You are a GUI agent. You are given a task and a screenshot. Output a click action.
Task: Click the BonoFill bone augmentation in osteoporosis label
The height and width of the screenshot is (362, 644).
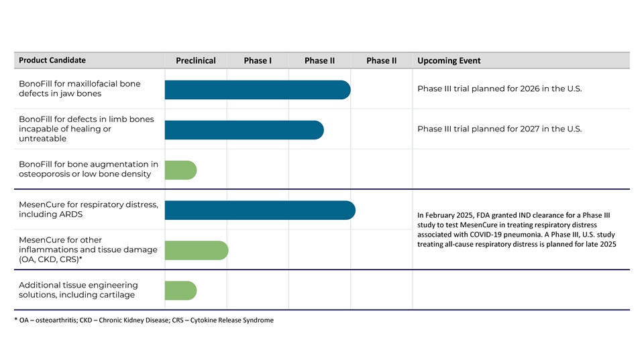pos(89,169)
